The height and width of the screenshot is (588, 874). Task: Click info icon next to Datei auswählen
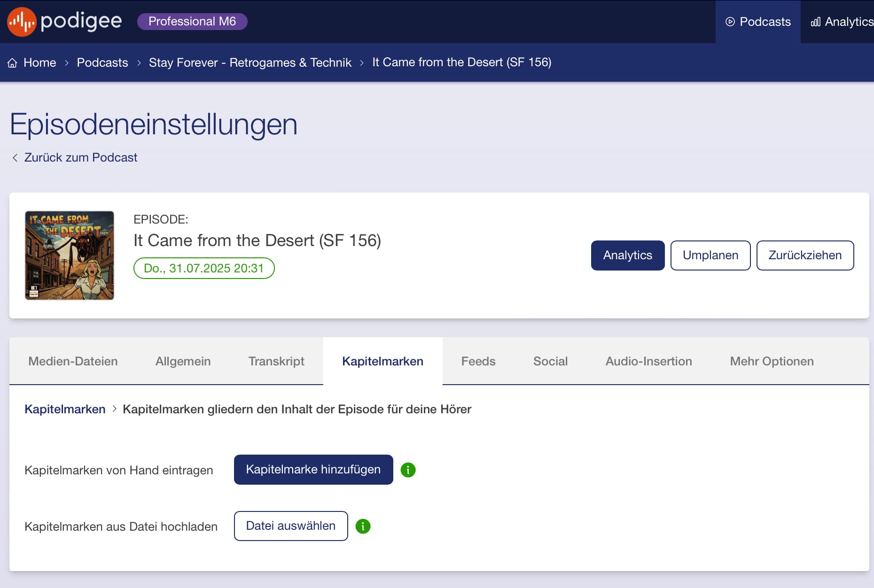363,526
